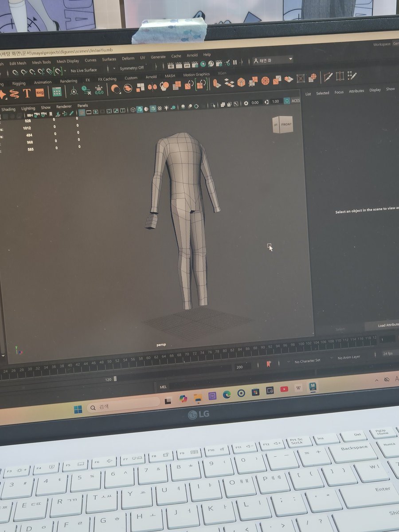Toggle smooth shade all teal cube
This screenshot has height=532, width=399.
pos(140,109)
